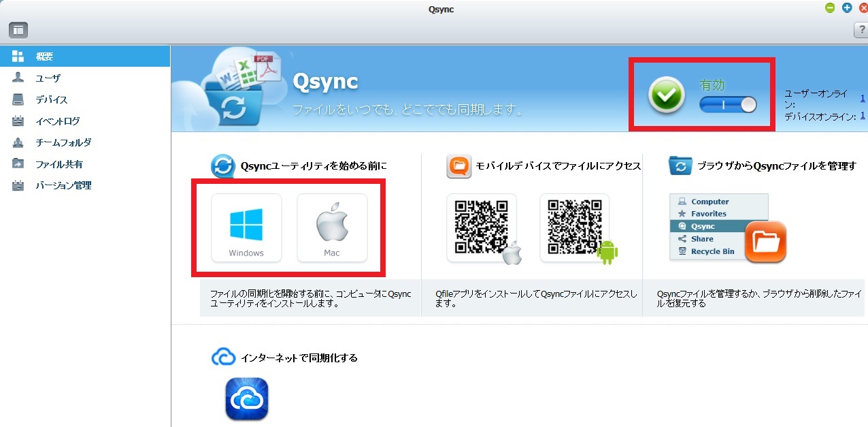Click the Android Qfile QR code
Screen dimensions: 868x427
[x=575, y=228]
